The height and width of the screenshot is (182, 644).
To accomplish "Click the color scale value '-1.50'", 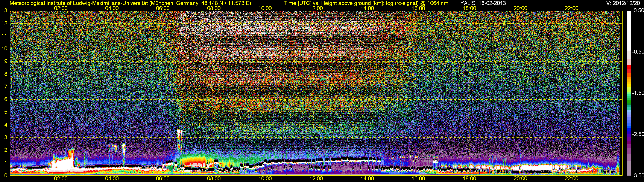I will click(x=638, y=93).
